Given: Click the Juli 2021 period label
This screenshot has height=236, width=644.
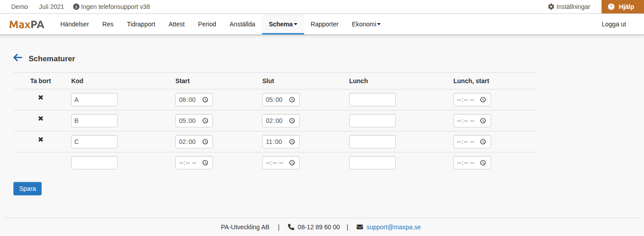Looking at the screenshot, I should tap(51, 7).
